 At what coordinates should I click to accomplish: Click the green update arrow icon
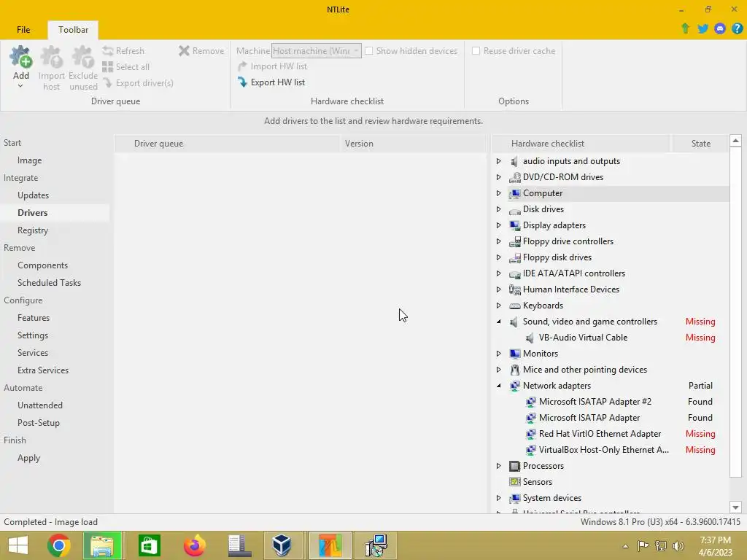pyautogui.click(x=685, y=28)
